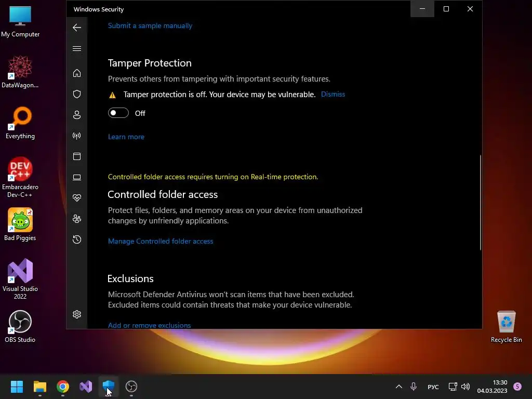
Task: Select OBS Studio desktop shortcut
Action: pyautogui.click(x=20, y=326)
